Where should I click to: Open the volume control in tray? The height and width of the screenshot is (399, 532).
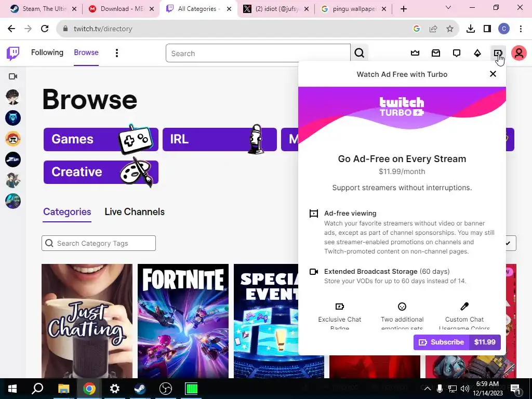point(465,389)
